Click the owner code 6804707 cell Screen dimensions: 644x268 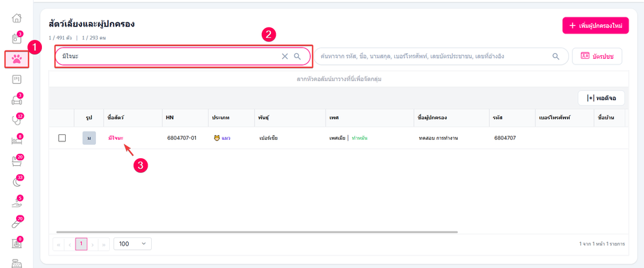tap(505, 138)
